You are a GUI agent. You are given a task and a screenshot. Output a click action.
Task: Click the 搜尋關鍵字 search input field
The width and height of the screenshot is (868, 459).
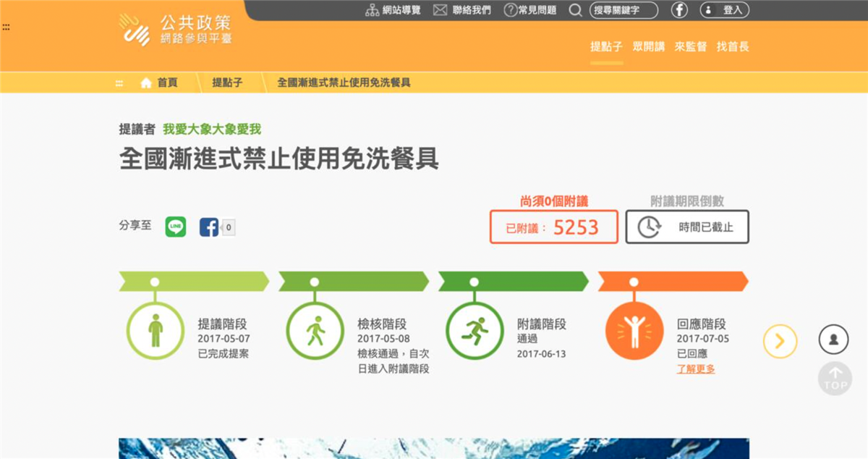click(622, 10)
